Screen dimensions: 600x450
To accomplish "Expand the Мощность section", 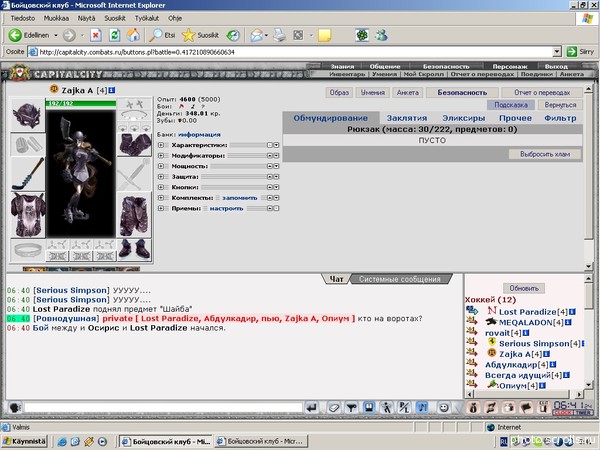I will (161, 166).
